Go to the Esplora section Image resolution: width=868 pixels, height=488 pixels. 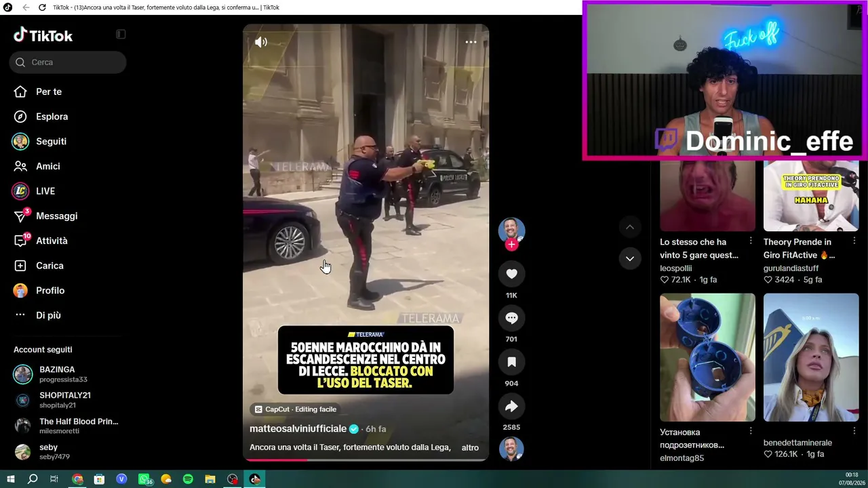click(x=52, y=117)
